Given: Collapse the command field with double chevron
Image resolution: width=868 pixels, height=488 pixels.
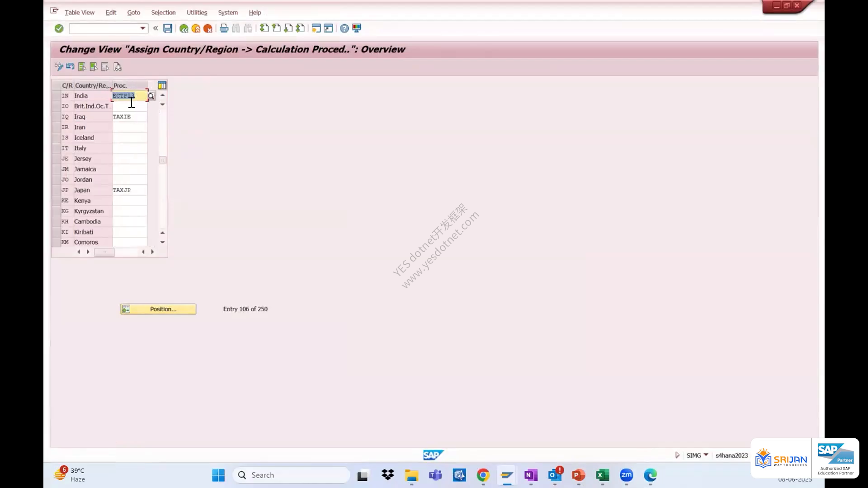Looking at the screenshot, I should [156, 28].
